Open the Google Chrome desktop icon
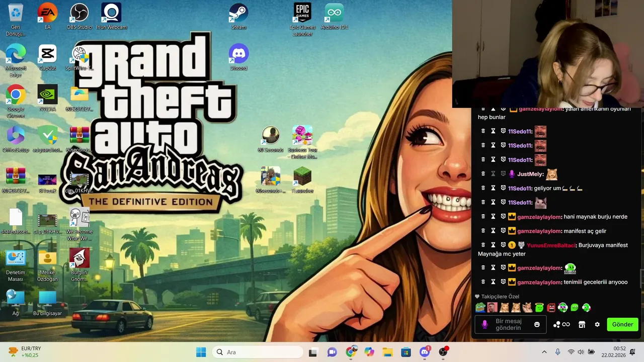The height and width of the screenshot is (362, 644). tap(16, 102)
